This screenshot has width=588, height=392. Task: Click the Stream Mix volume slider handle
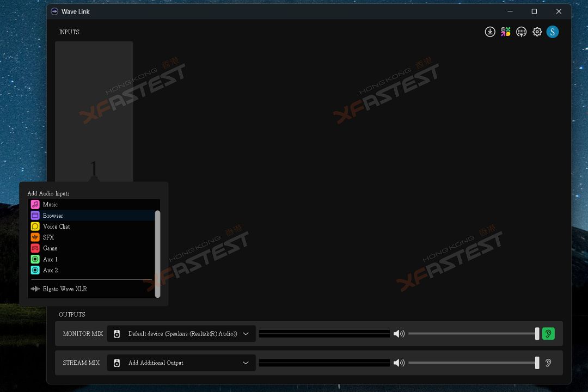(x=537, y=363)
